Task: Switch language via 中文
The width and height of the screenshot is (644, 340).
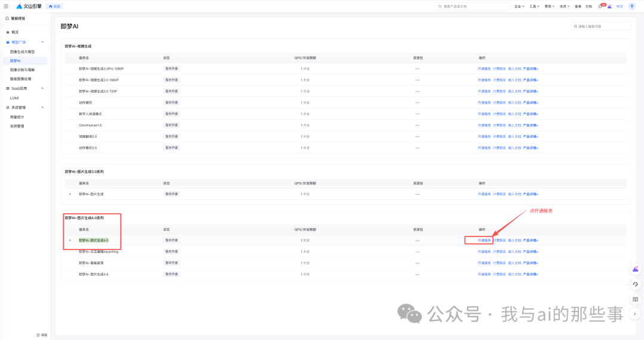Action: tap(620, 6)
